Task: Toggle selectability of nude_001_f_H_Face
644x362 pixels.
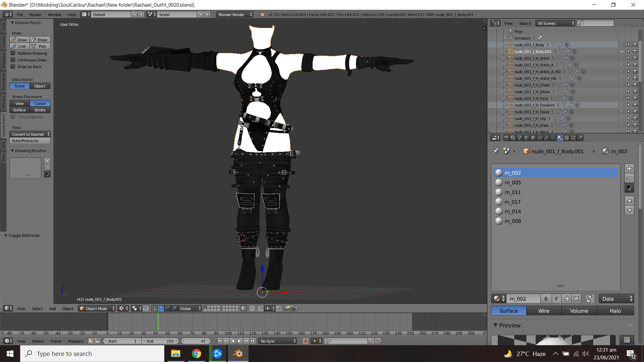Action: 629,98
